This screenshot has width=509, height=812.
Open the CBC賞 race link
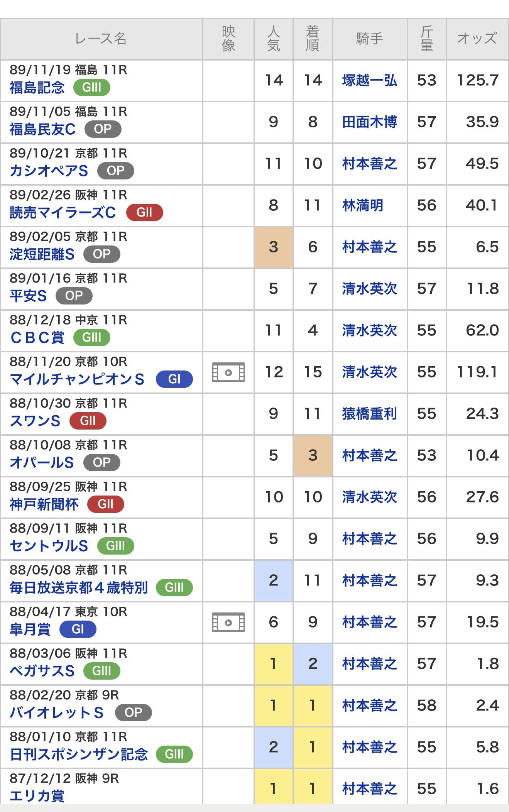click(x=37, y=338)
